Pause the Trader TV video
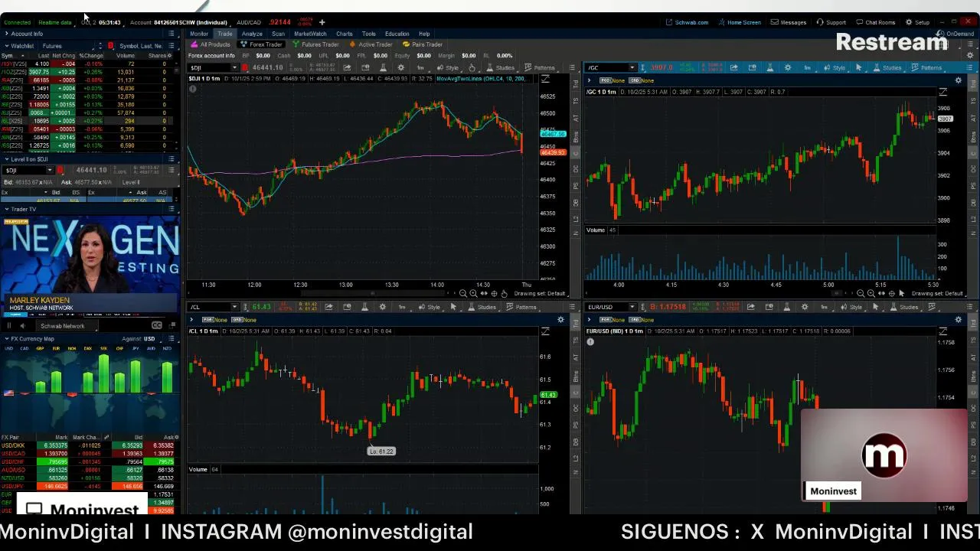The width and height of the screenshot is (980, 551). click(10, 326)
